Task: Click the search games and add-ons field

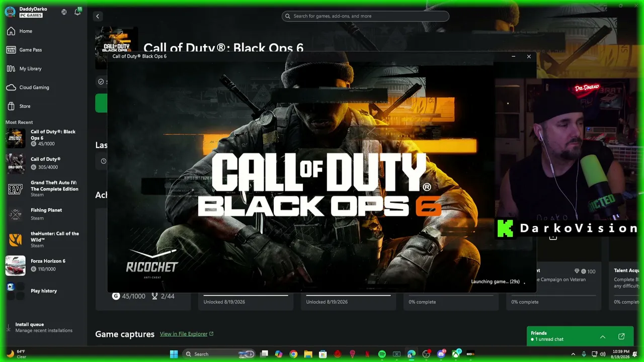Action: (x=365, y=16)
